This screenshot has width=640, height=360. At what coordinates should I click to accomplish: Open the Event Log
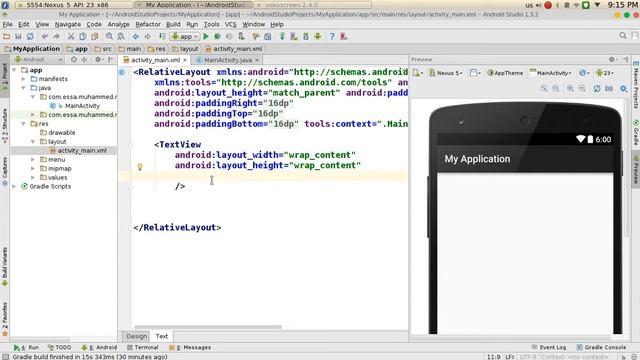coord(549,347)
